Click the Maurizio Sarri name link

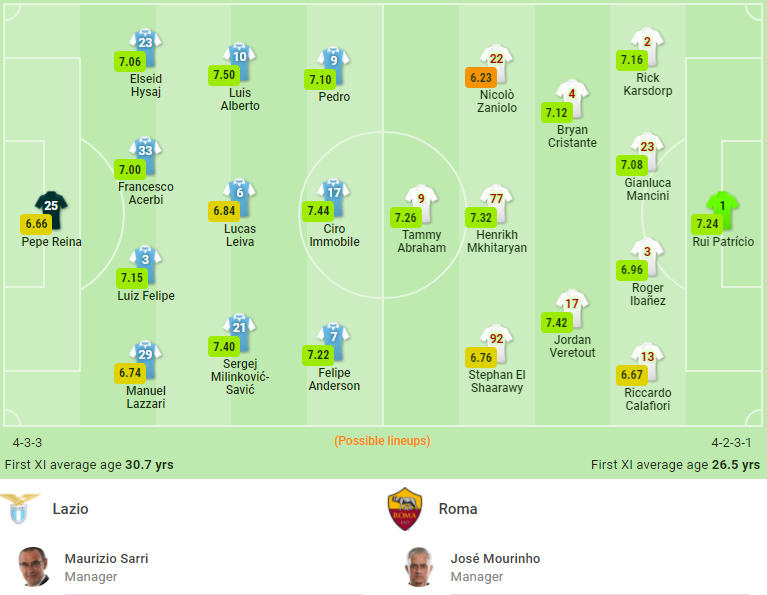pyautogui.click(x=106, y=558)
